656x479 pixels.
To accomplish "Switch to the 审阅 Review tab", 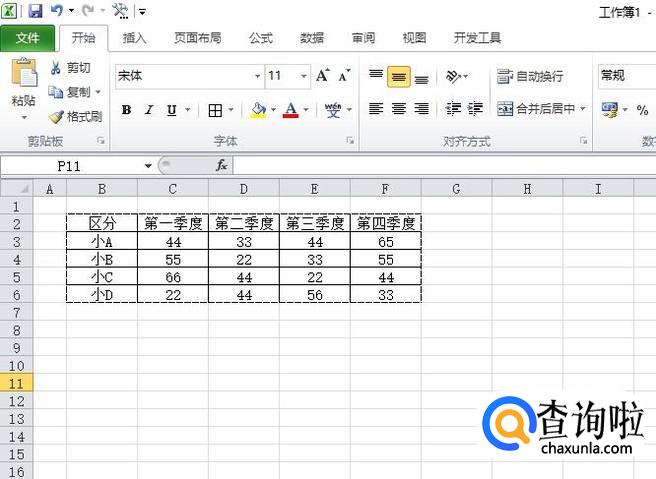I will point(363,38).
